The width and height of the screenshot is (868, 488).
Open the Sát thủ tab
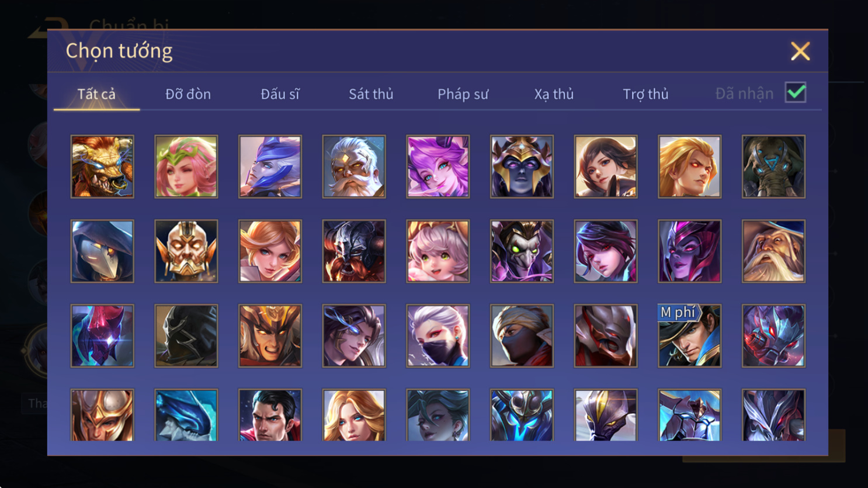click(x=371, y=94)
